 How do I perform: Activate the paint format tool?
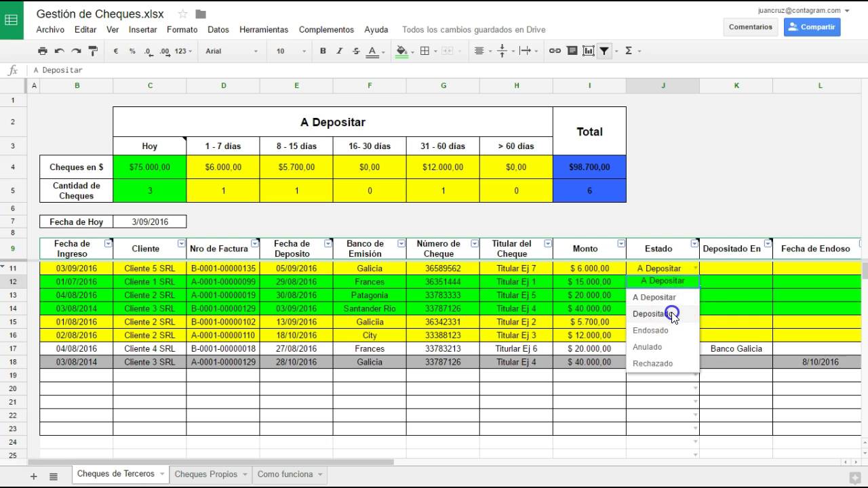93,51
